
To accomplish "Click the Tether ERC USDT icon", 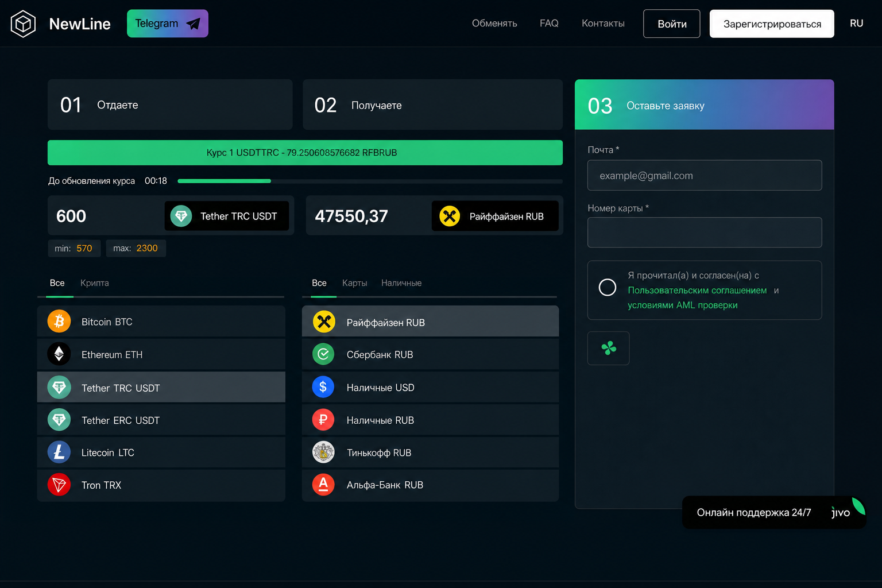I will [x=59, y=420].
